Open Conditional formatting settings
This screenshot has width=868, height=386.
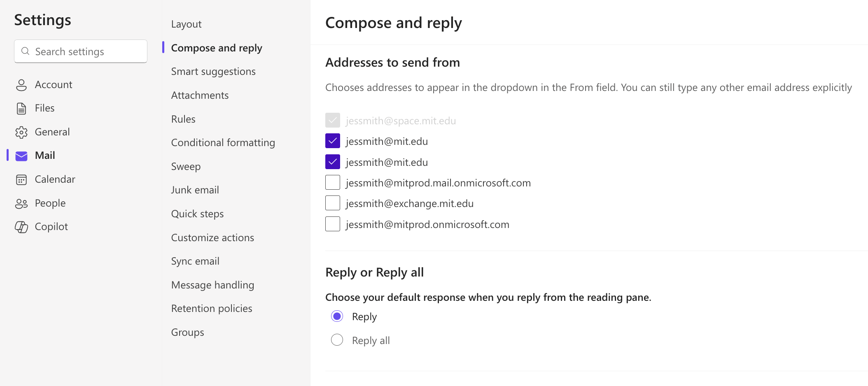(223, 143)
